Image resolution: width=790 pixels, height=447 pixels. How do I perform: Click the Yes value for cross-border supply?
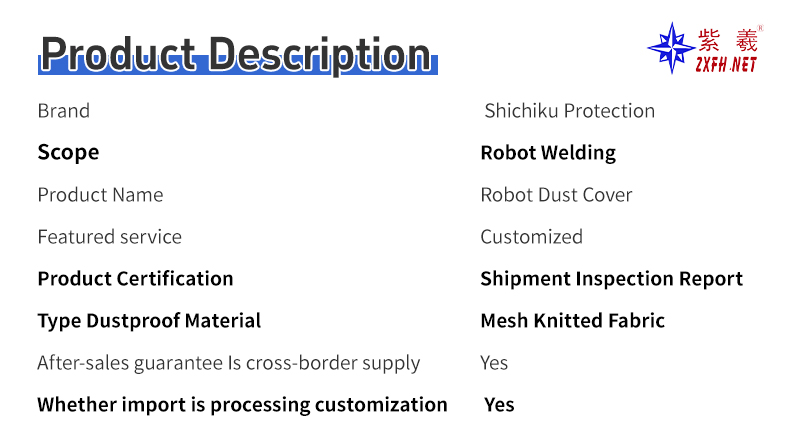tap(494, 363)
